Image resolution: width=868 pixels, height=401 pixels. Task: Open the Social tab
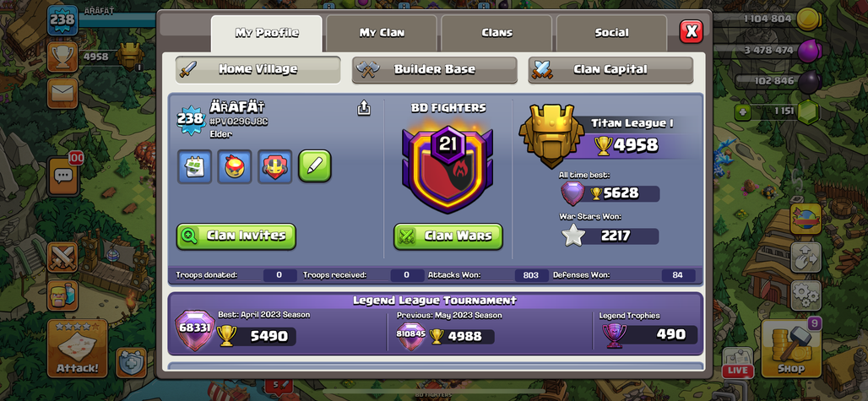[611, 33]
